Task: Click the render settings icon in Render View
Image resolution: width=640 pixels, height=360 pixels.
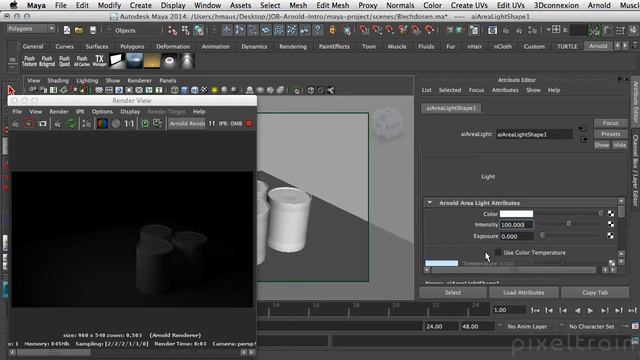Action: pyautogui.click(x=87, y=123)
